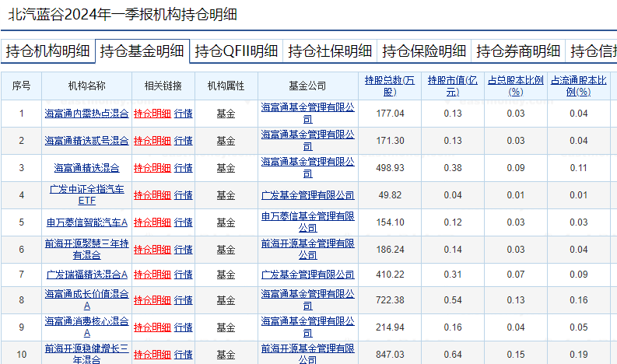This screenshot has width=617, height=364.
Task: Open 广发中证全指汽车ETF fund link
Action: point(86,195)
